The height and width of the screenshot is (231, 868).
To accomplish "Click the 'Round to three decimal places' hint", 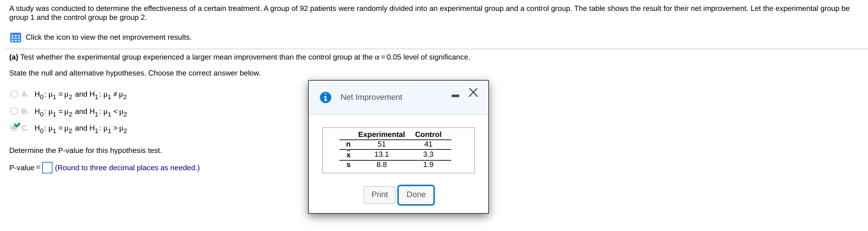I will coord(127,168).
